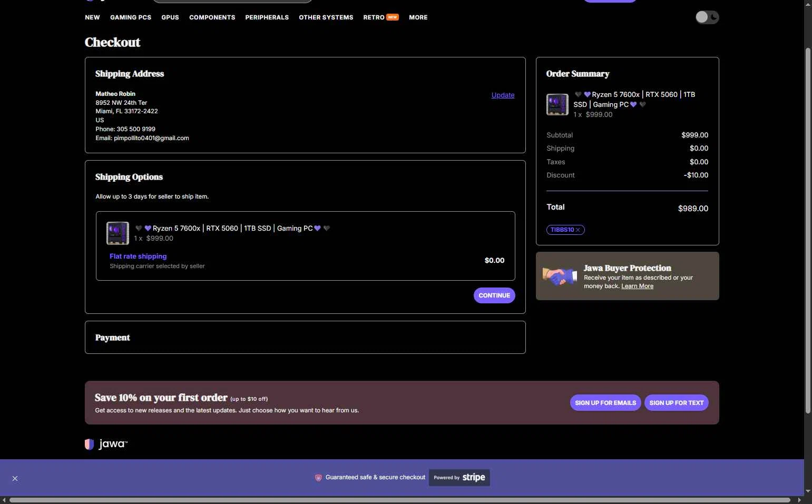Viewport: 812px width, 504px height.
Task: Click the vertical page scrollbar
Action: [x=808, y=231]
